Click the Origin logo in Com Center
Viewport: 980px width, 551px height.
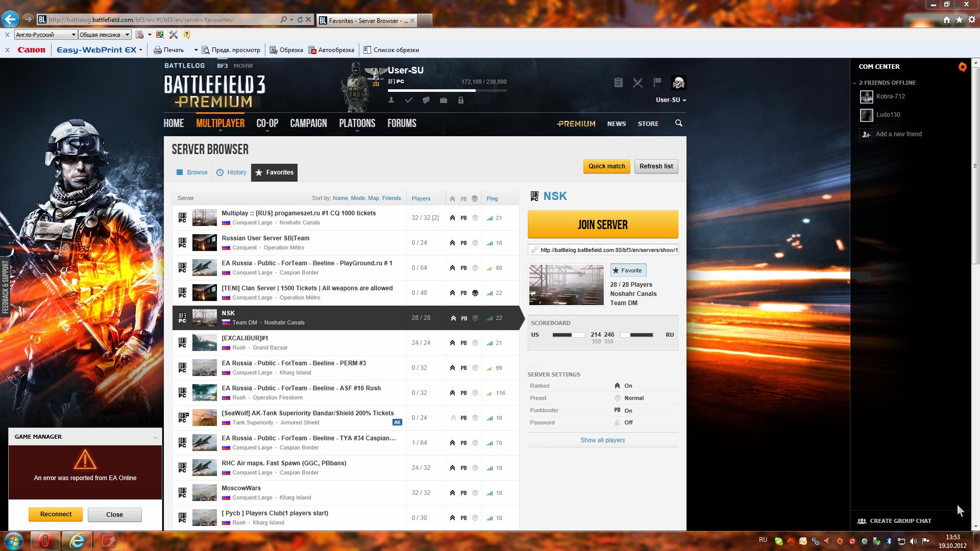coord(962,67)
